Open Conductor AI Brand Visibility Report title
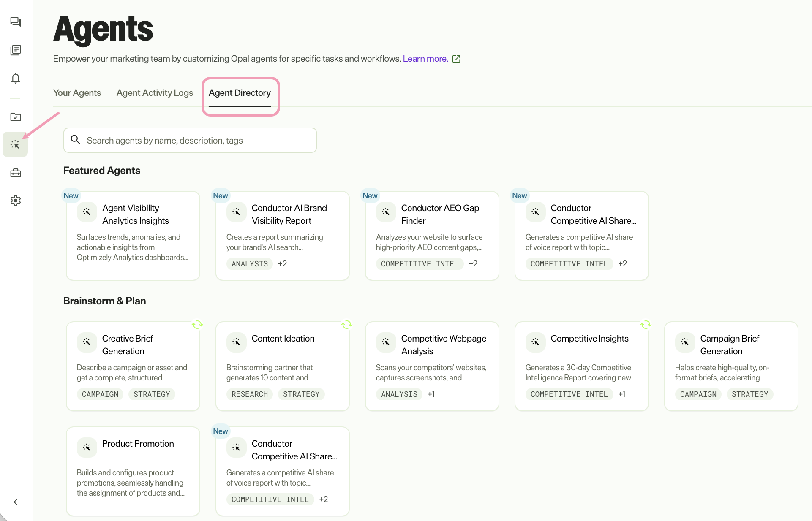This screenshot has width=812, height=521. pyautogui.click(x=289, y=214)
